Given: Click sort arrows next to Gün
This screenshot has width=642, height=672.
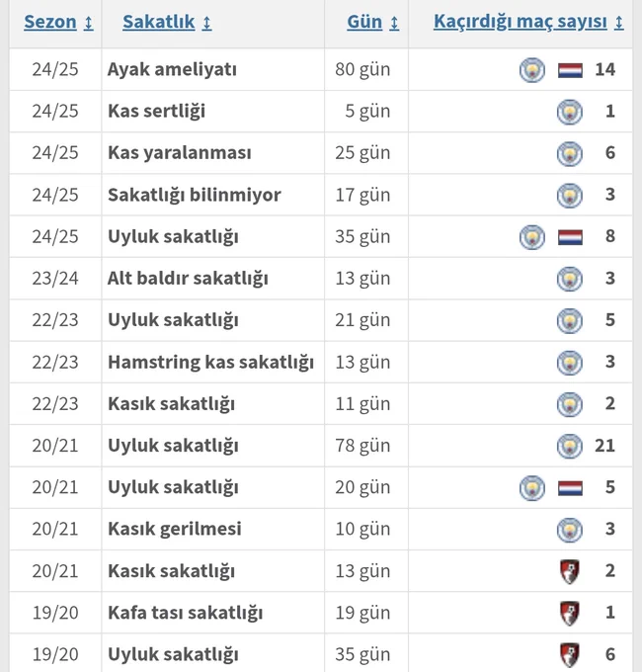Looking at the screenshot, I should tap(394, 23).
